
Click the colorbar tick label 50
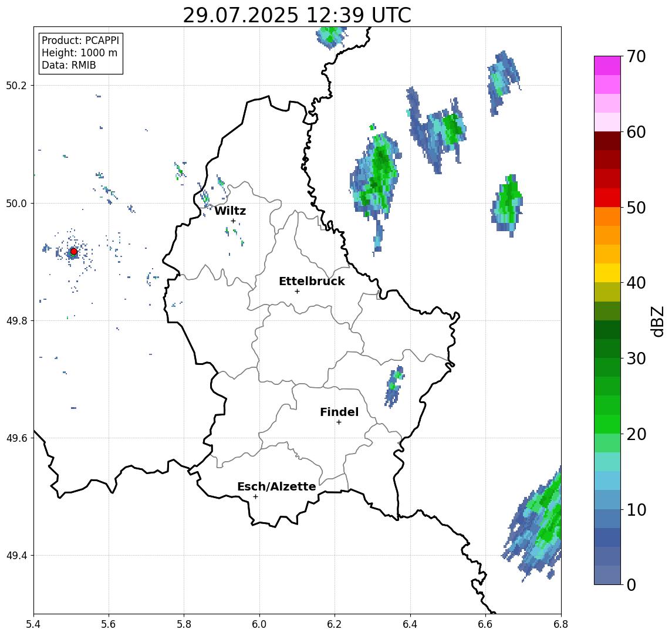coord(636,208)
